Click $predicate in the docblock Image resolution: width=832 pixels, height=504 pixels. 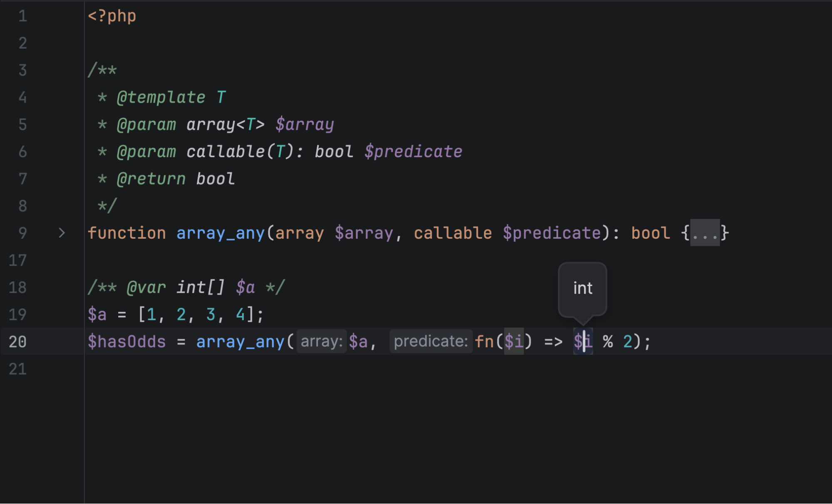(413, 151)
